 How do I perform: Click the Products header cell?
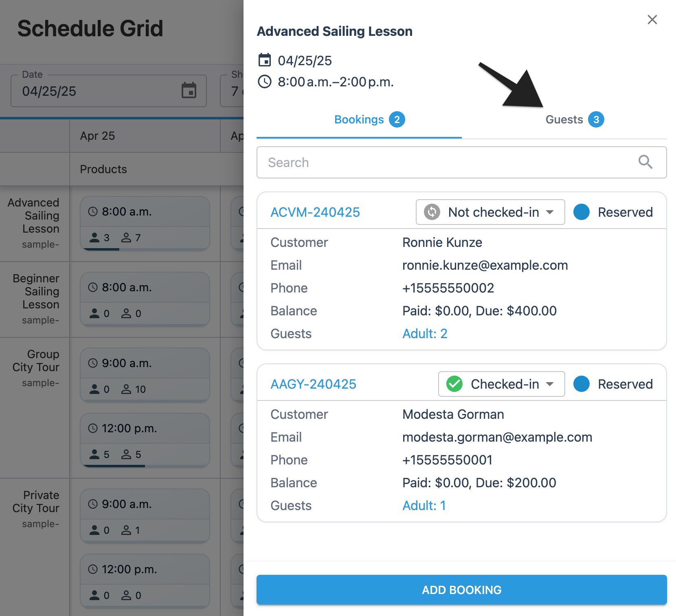103,169
